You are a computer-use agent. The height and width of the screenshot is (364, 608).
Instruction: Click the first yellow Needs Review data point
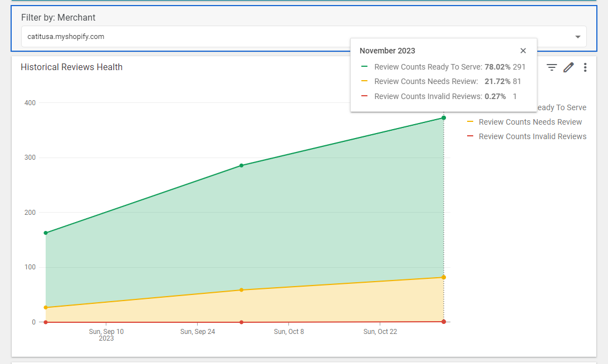pos(46,307)
